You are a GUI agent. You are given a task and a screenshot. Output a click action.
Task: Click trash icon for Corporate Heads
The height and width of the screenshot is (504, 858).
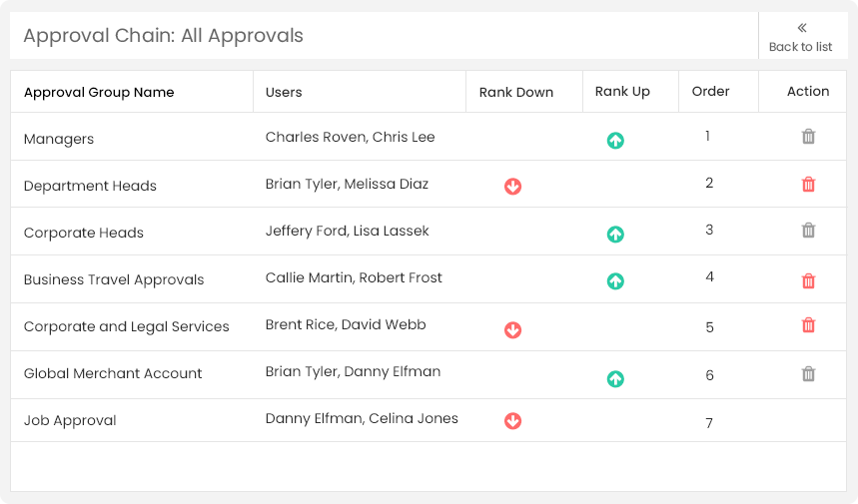808,231
